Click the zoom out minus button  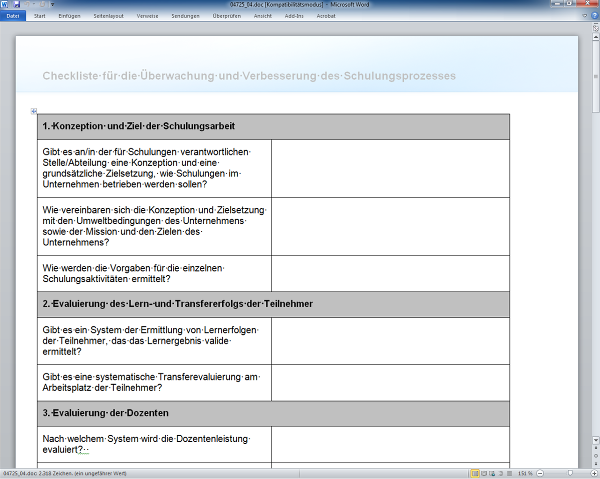(540, 473)
